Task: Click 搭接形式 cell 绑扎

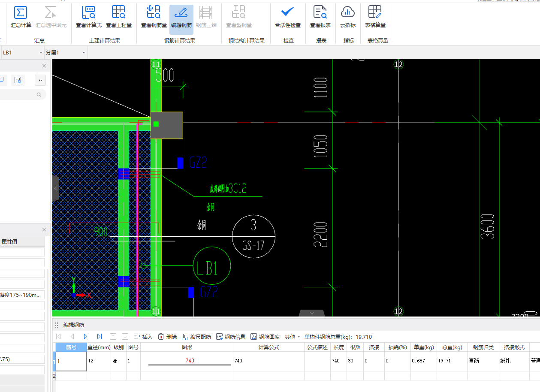Action: tap(514, 361)
